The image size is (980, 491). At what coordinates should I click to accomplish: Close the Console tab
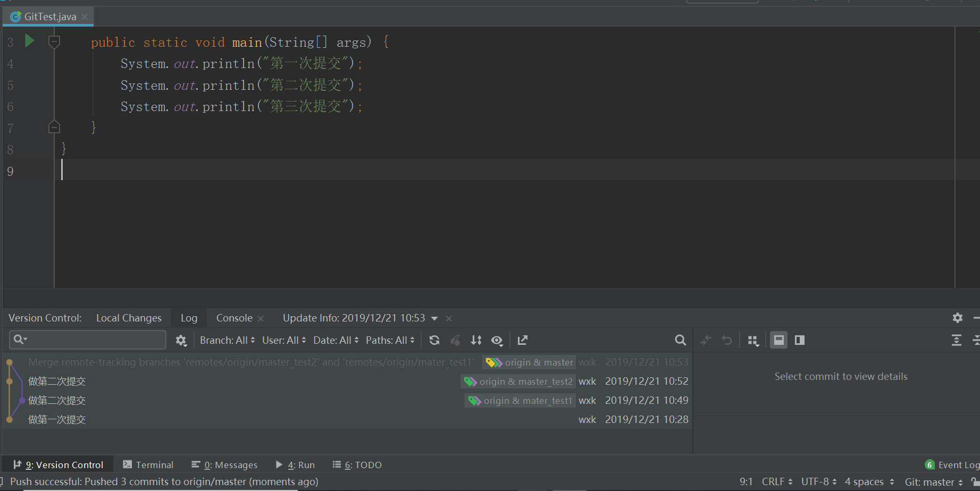tap(261, 318)
